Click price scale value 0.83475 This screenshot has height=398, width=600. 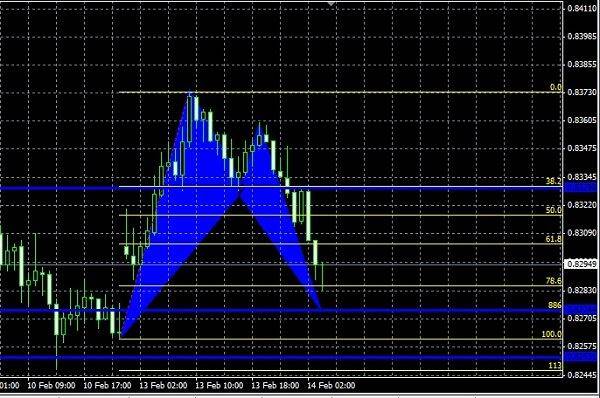582,148
